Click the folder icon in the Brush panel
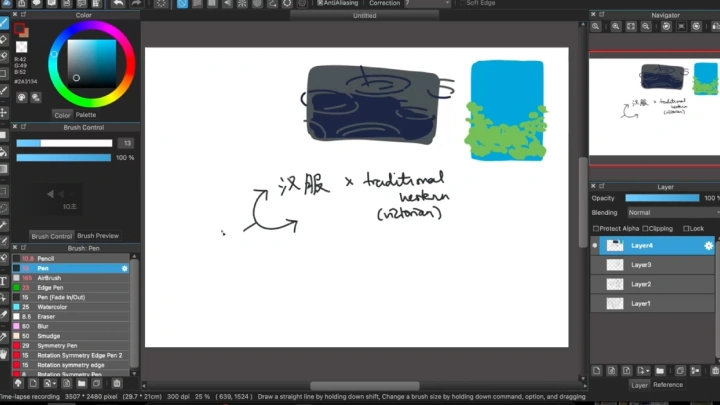Screen dimensions: 720x405 pos(81,383)
